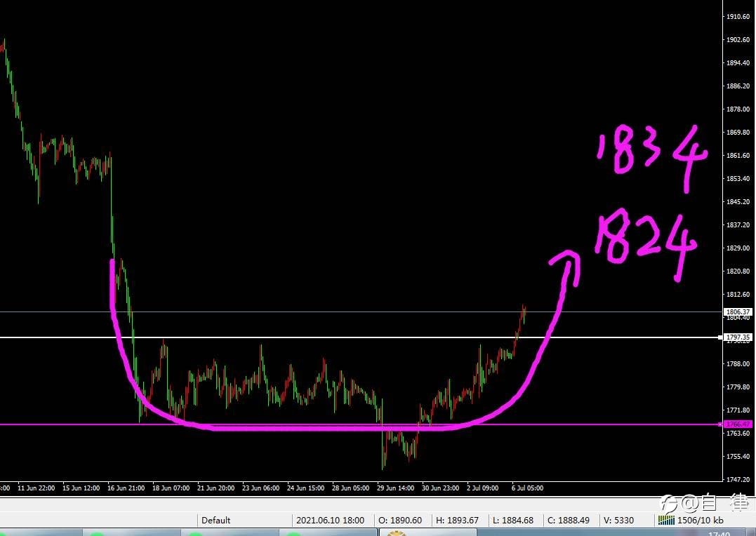Click the C: 1888.49 close price field

(569, 520)
